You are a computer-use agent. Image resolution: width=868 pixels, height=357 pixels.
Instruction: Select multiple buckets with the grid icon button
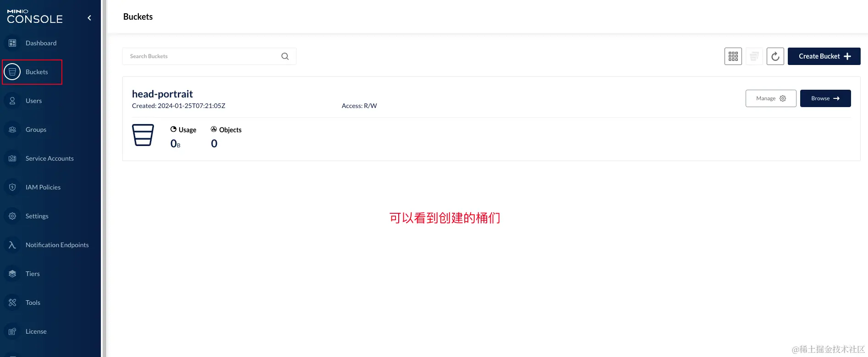[733, 56]
